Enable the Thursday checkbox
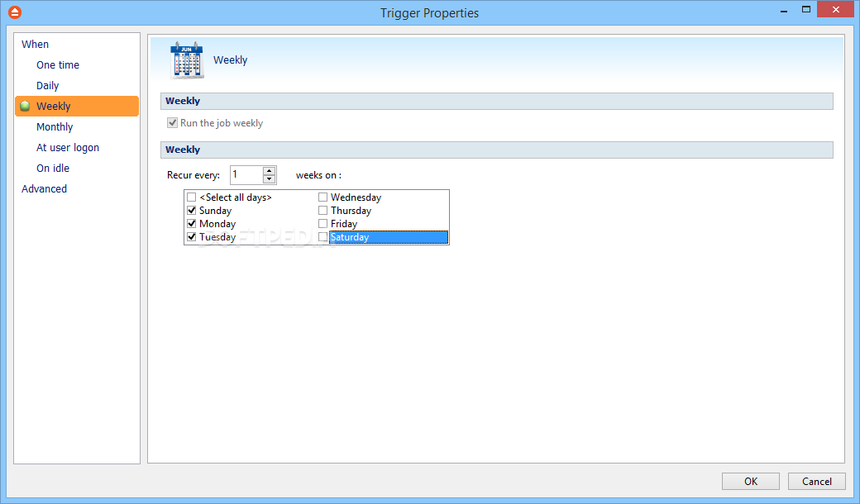The image size is (860, 504). point(323,211)
